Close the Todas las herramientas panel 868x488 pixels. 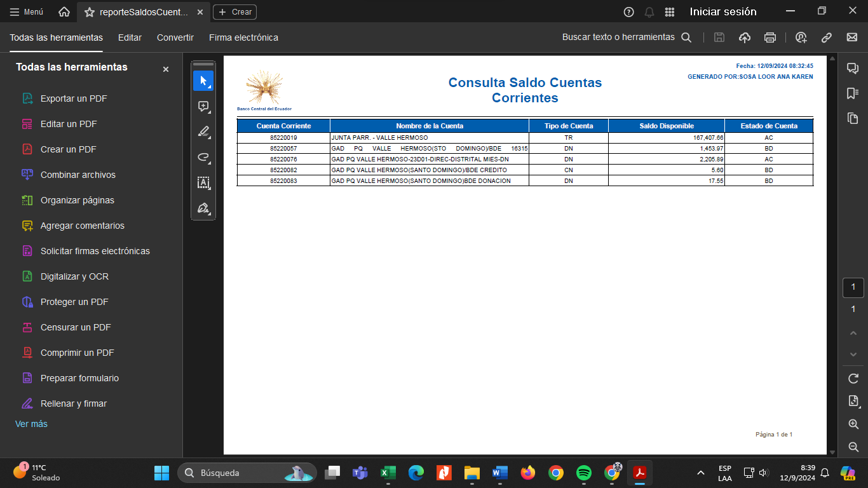(166, 69)
